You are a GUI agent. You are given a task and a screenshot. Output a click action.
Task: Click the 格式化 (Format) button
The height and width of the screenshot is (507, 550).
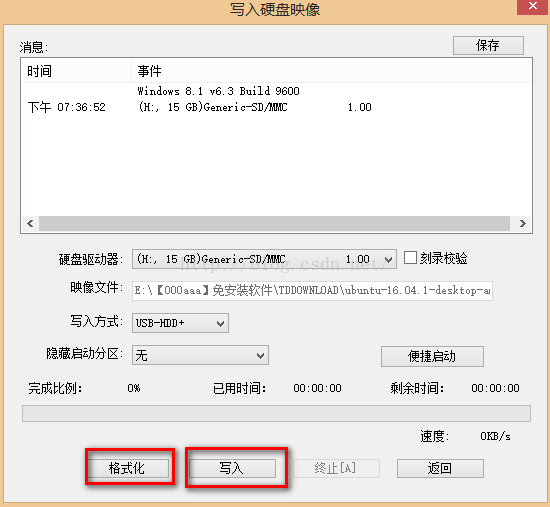coord(128,468)
